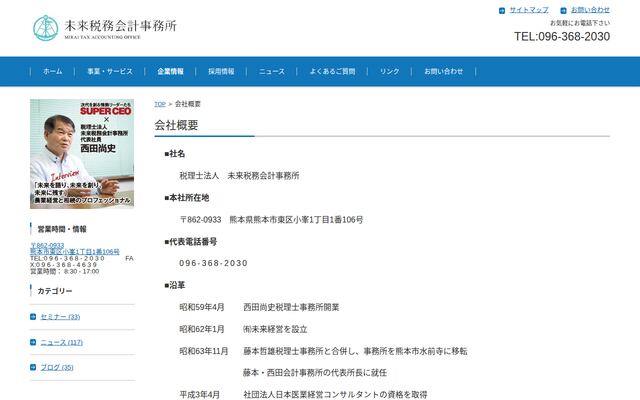
Task: Open よくあるご質問 navigation item
Action: 332,71
